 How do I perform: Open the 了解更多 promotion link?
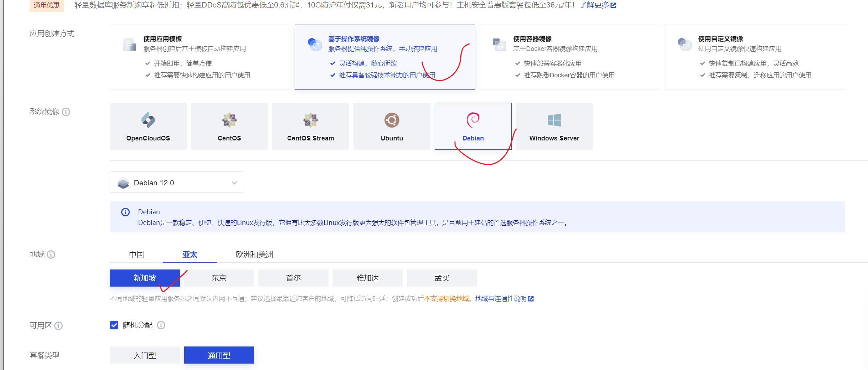594,5
